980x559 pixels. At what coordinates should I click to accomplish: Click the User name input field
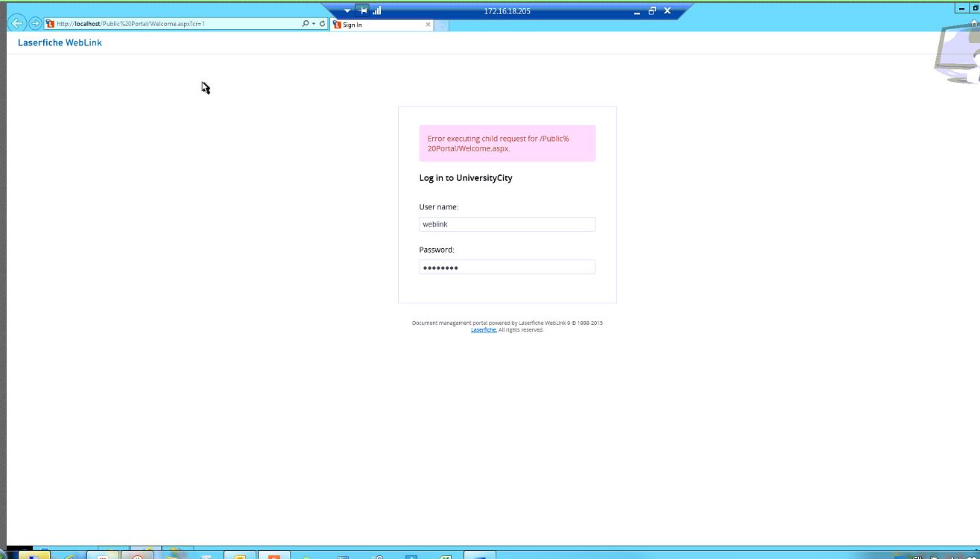pos(507,224)
